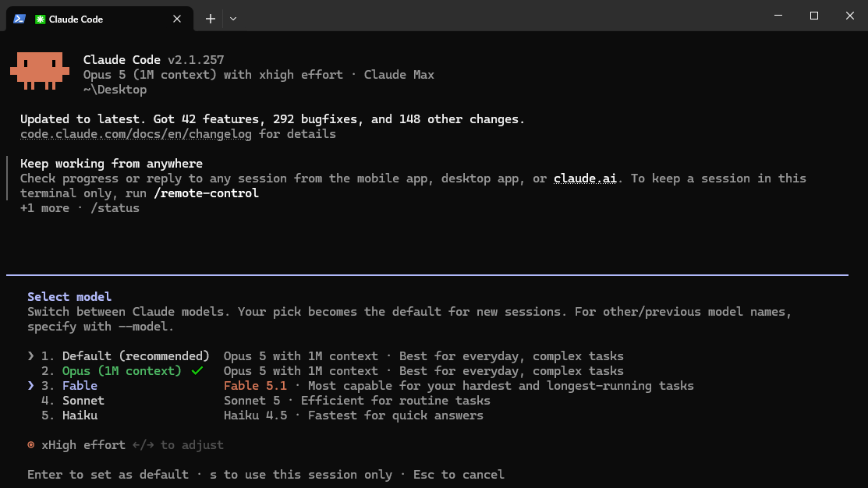Select the Sonnet model option
The height and width of the screenshot is (488, 868).
[83, 401]
